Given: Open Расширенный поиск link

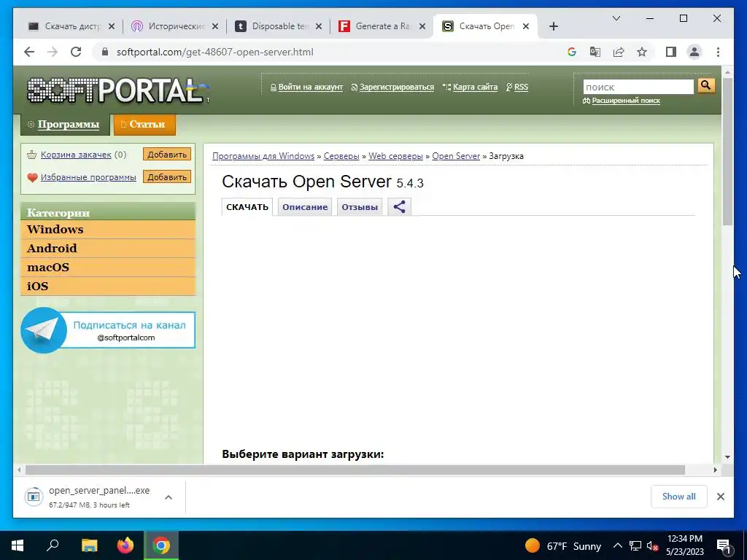Looking at the screenshot, I should coord(626,101).
